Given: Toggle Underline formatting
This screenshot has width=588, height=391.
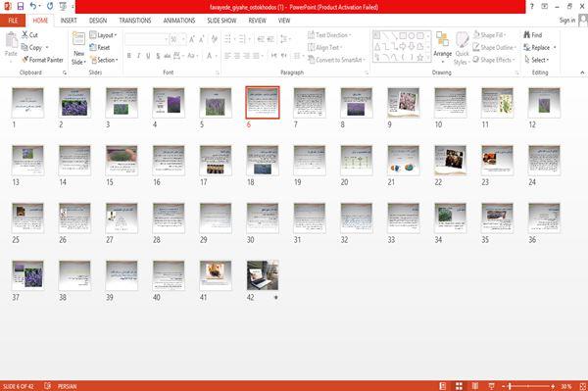Looking at the screenshot, I should coord(149,56).
